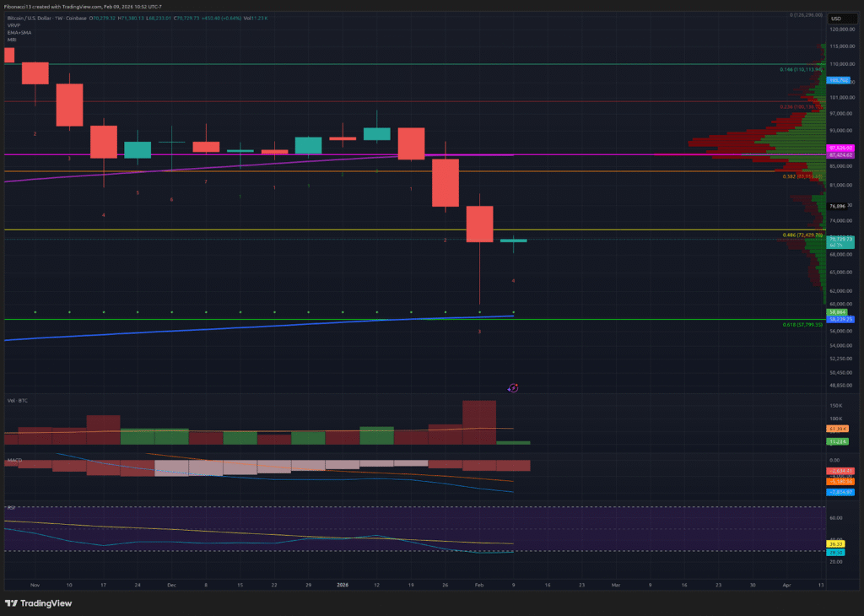Viewport: 864px width, 616px height.
Task: Toggle visibility of the EMA+SMA indicator
Action: (x=18, y=34)
